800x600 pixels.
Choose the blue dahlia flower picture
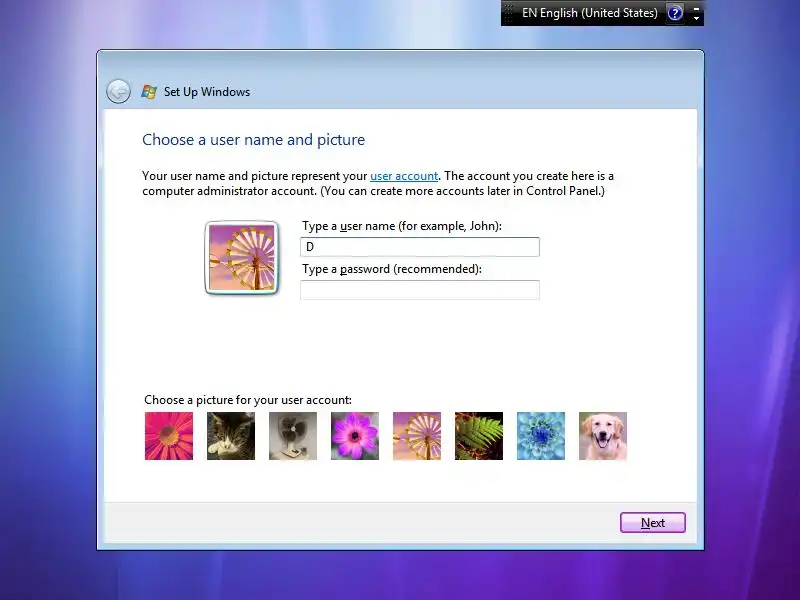pyautogui.click(x=541, y=436)
